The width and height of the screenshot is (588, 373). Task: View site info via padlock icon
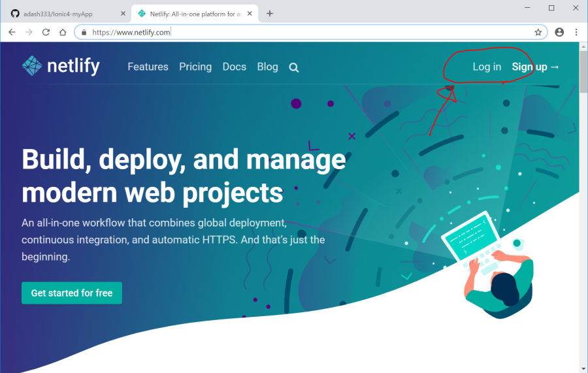(84, 32)
